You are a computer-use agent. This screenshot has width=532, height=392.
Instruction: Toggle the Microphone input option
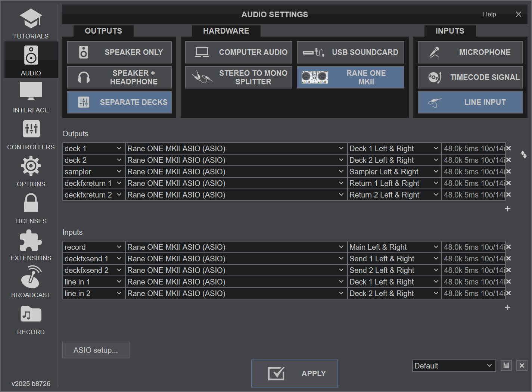coord(470,52)
